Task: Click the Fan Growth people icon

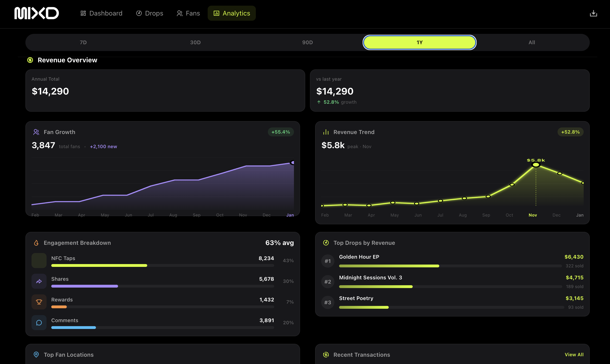Action: tap(36, 132)
